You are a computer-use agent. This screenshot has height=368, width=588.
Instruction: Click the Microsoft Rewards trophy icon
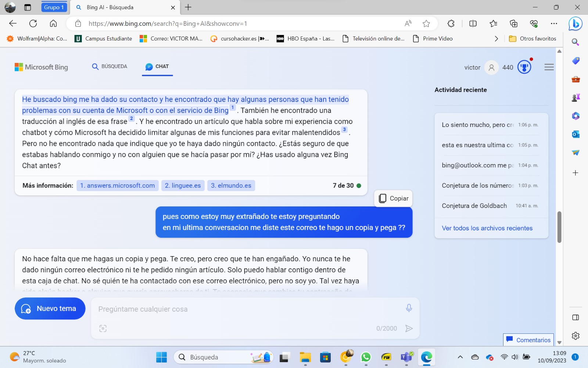pyautogui.click(x=524, y=67)
